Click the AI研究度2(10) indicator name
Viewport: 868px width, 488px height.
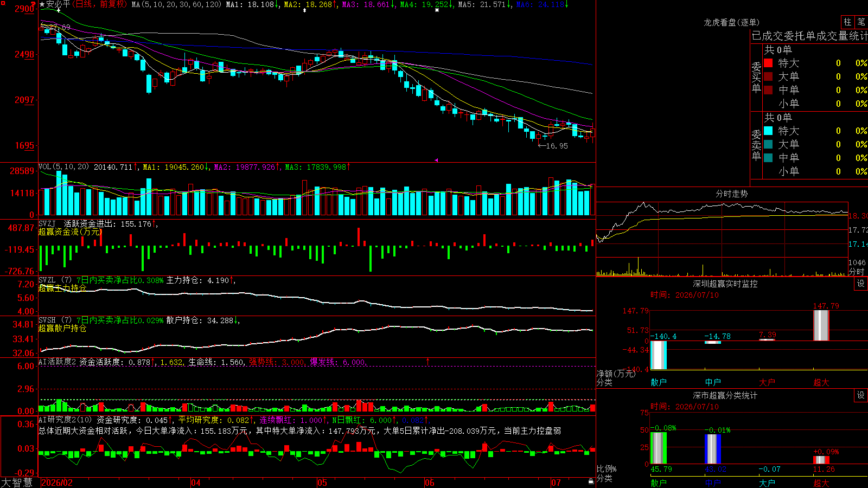pyautogui.click(x=66, y=420)
